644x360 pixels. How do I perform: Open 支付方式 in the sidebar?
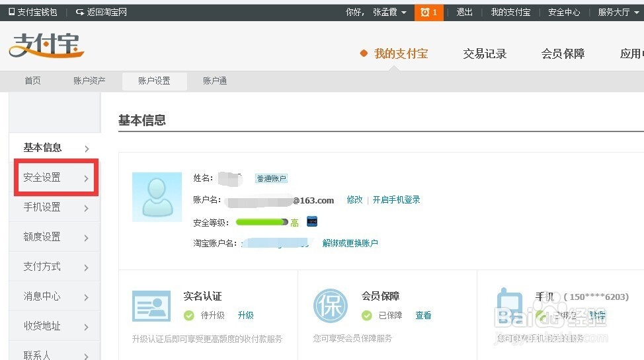tap(55, 266)
